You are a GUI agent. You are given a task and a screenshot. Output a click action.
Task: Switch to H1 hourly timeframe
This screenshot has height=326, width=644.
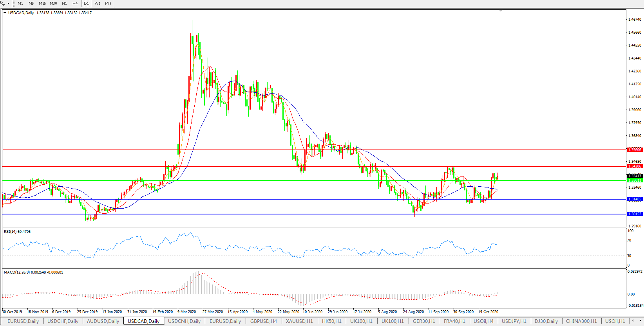[x=65, y=4]
